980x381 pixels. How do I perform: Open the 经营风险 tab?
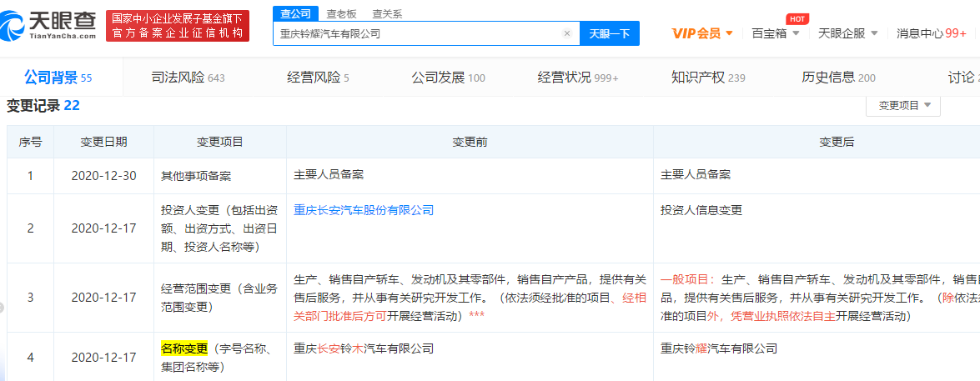(x=318, y=78)
